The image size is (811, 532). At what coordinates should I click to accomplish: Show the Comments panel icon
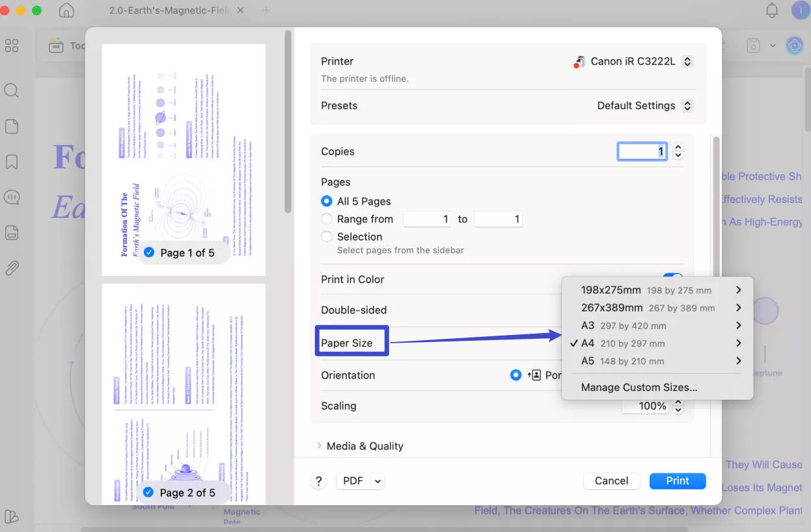coord(11,197)
